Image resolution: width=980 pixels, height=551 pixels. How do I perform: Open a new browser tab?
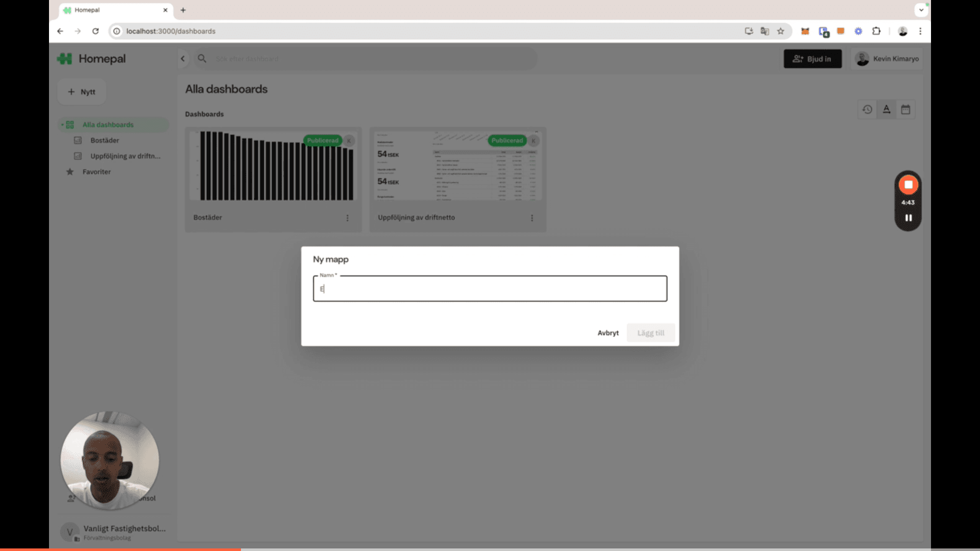(183, 10)
